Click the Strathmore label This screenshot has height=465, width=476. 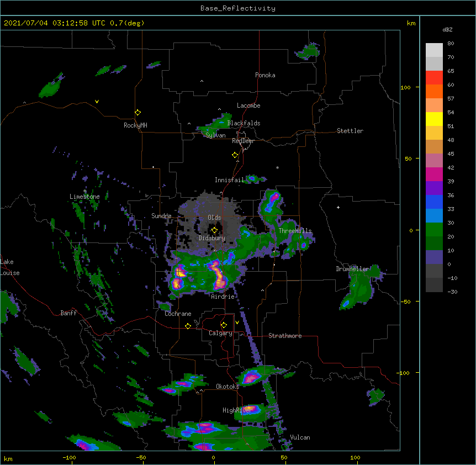tap(285, 336)
